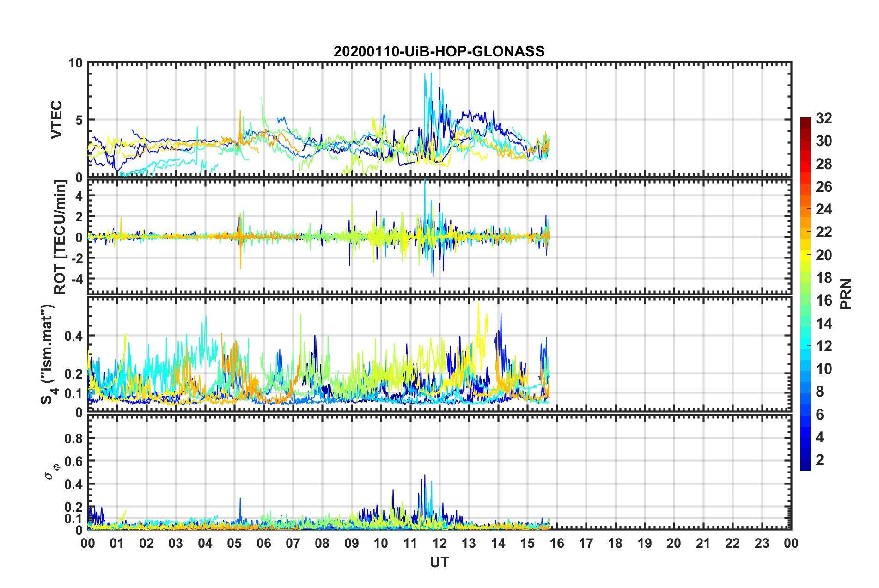Click the colorbar tick label 2
The width and height of the screenshot is (879, 588).
(x=820, y=460)
